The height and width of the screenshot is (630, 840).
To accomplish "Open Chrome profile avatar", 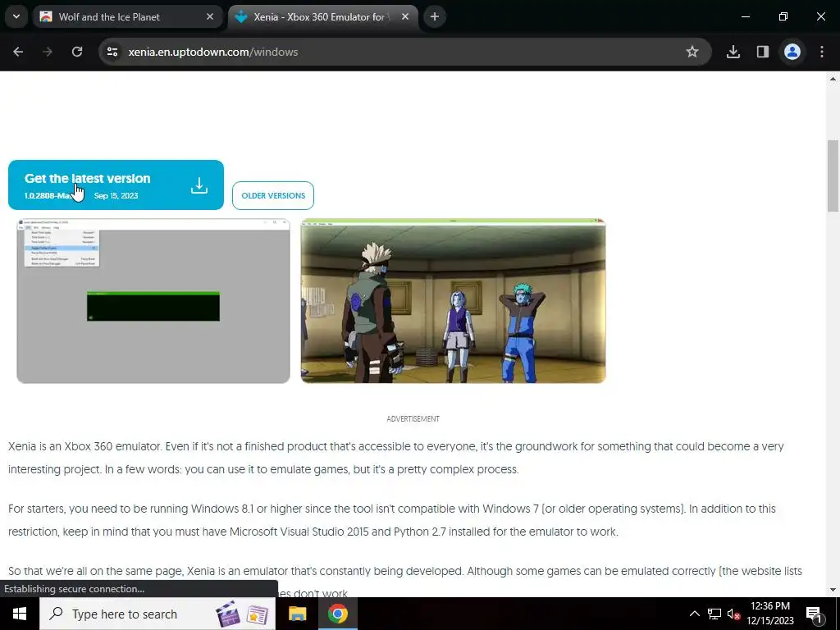I will (792, 52).
